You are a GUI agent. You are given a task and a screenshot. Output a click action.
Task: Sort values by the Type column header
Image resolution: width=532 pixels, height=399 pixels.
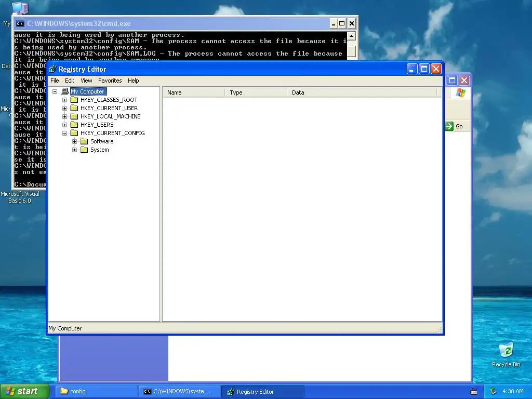[256, 92]
